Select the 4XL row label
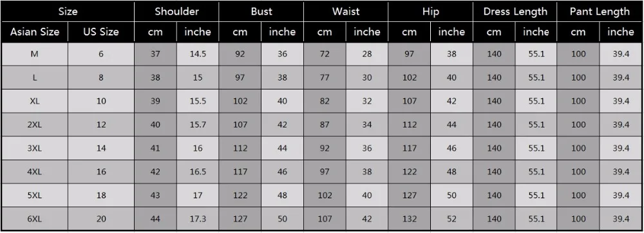The height and width of the screenshot is (233, 644). pos(35,172)
